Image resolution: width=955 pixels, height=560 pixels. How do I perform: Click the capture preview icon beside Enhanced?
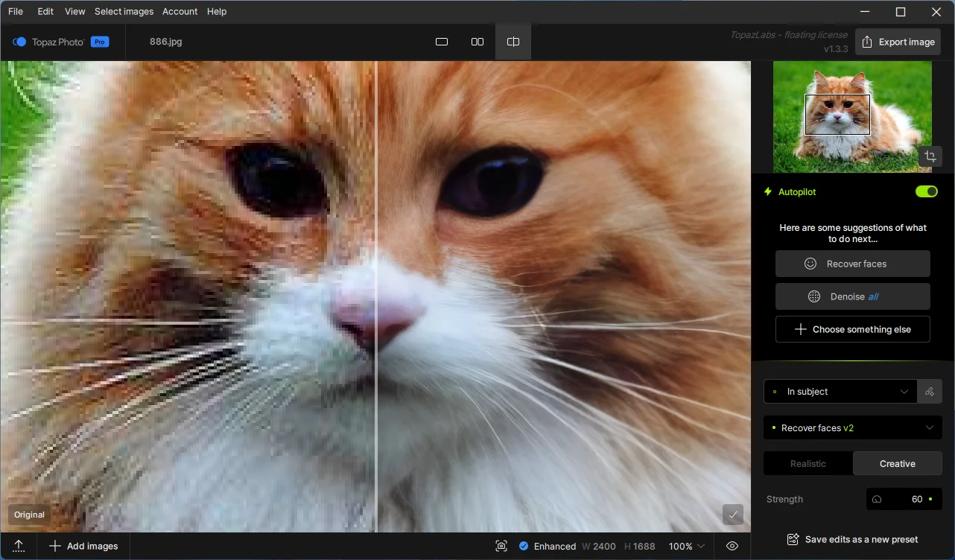tap(501, 546)
